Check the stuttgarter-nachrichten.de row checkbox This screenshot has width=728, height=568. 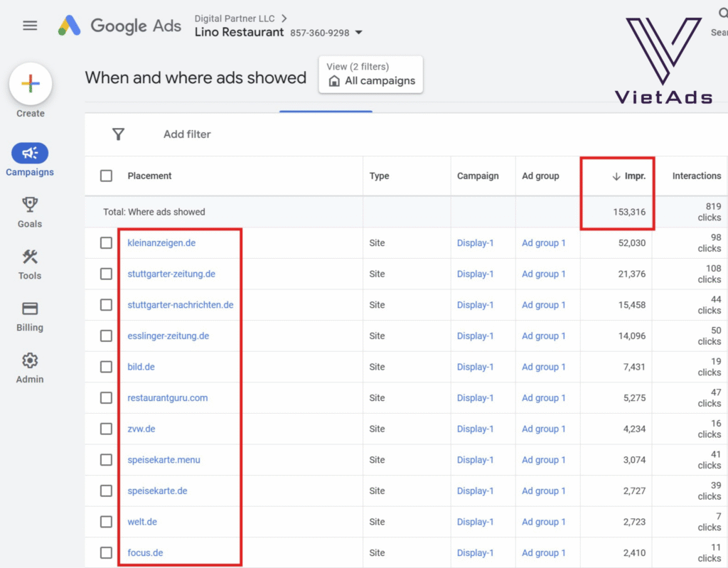[x=107, y=305]
